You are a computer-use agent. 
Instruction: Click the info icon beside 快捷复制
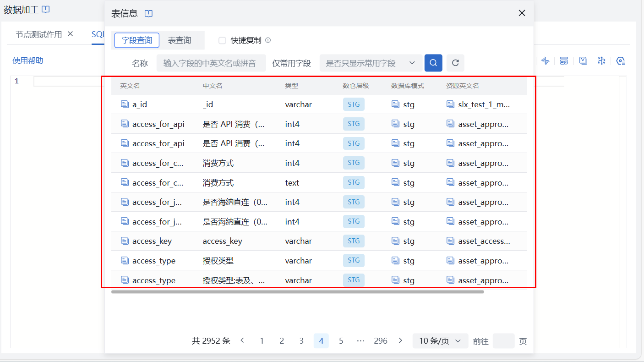coord(268,40)
